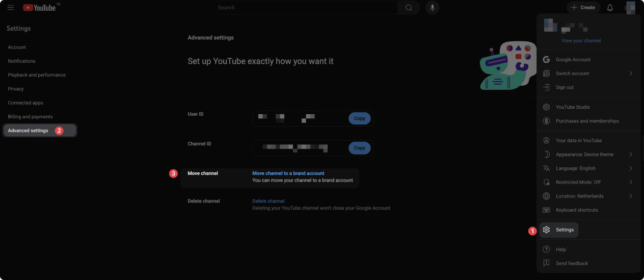Image resolution: width=644 pixels, height=280 pixels.
Task: Click the search magnifier button
Action: 409,8
